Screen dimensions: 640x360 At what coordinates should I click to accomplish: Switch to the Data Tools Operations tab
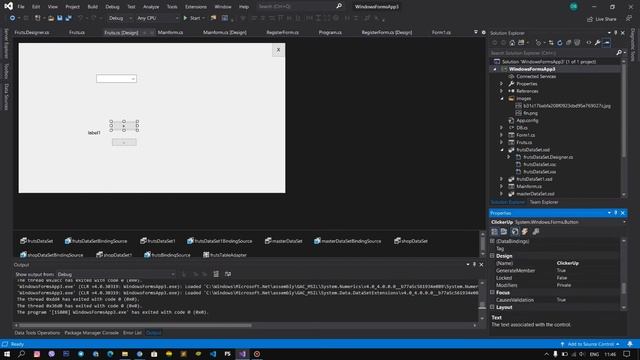(38, 333)
